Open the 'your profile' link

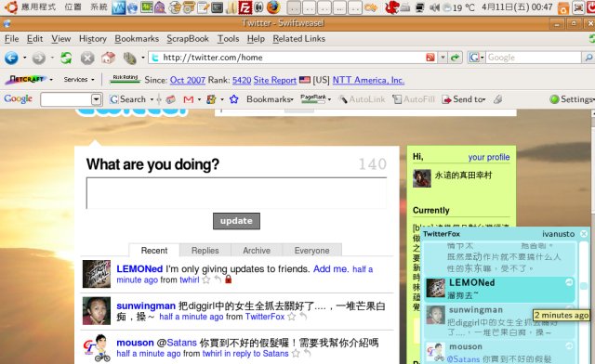coord(489,157)
